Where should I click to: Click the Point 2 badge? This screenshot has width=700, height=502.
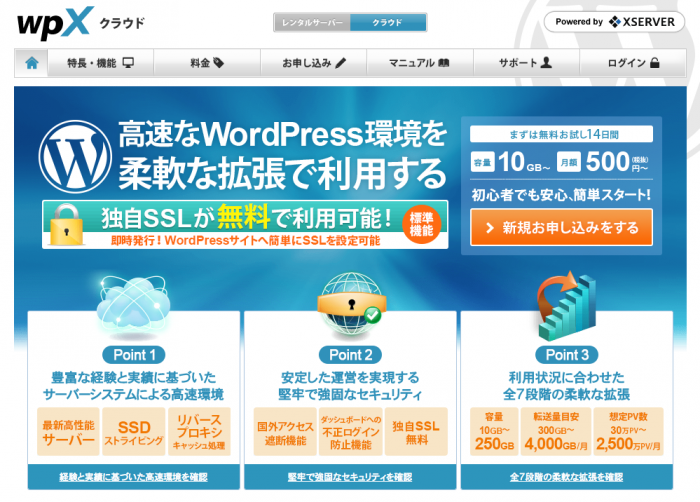tap(350, 355)
